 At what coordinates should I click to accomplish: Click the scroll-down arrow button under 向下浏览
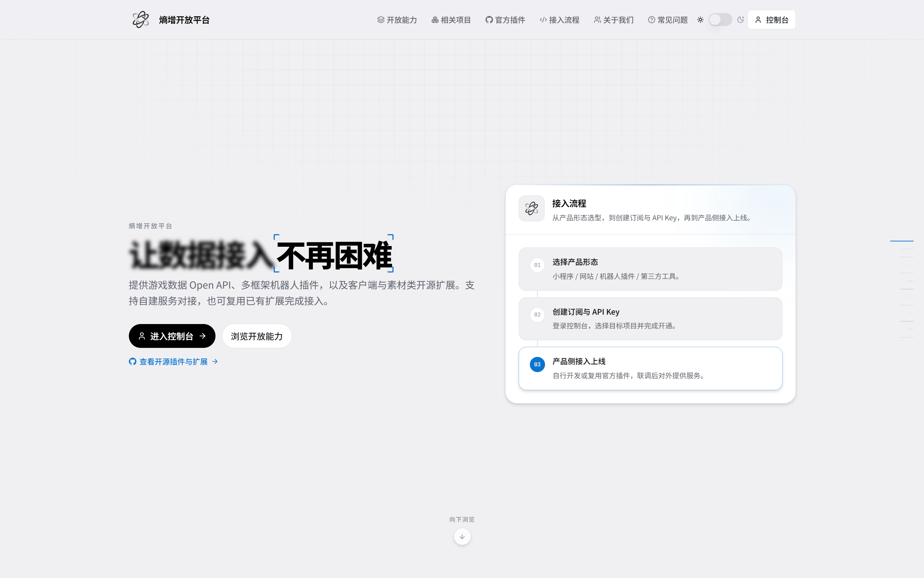(462, 537)
